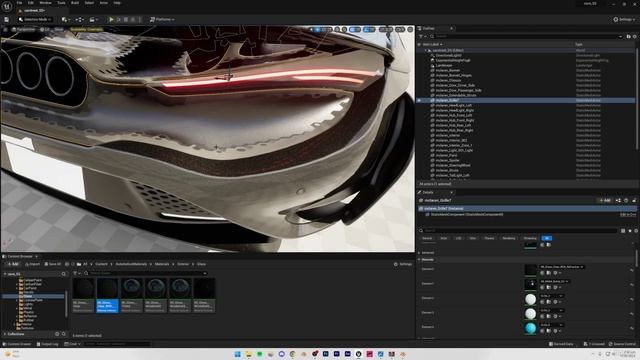This screenshot has height=360, width=640.
Task: Select the Metal folder in content tree
Action: (29, 308)
